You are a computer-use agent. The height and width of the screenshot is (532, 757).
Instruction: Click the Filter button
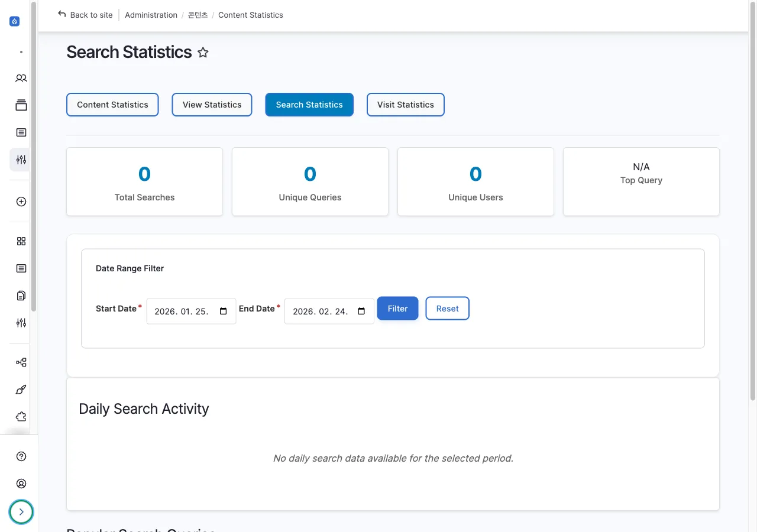click(x=397, y=308)
